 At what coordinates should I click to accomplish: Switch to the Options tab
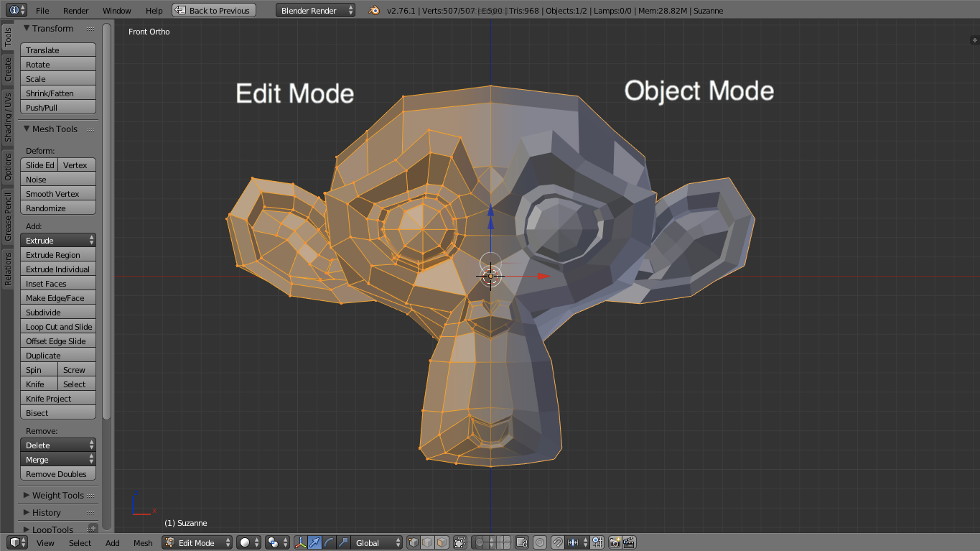point(8,166)
